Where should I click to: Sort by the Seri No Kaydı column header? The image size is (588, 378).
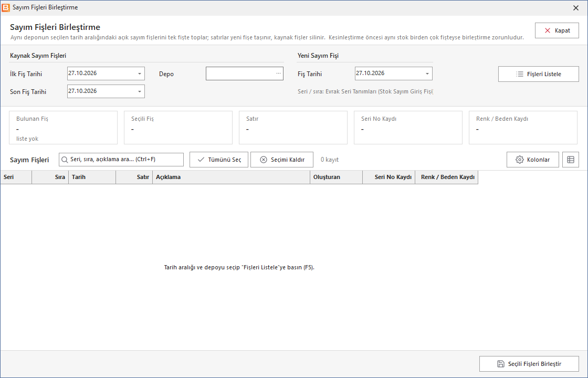tap(389, 177)
